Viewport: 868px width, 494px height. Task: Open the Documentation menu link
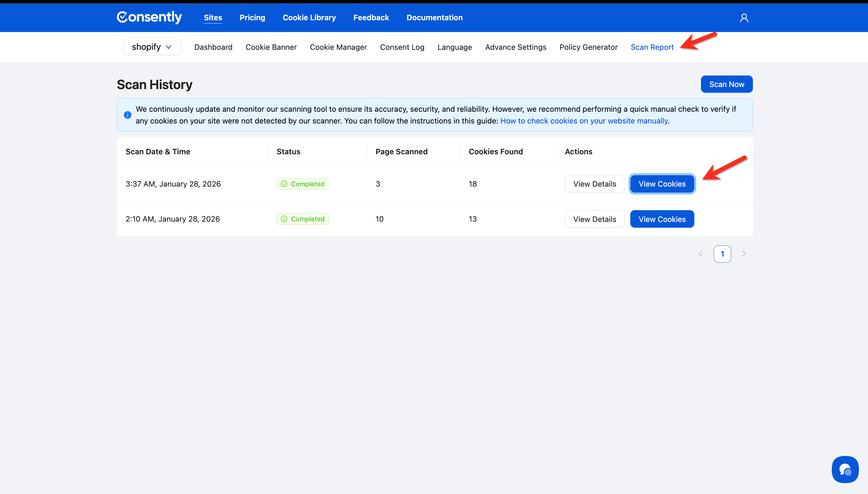pos(434,18)
